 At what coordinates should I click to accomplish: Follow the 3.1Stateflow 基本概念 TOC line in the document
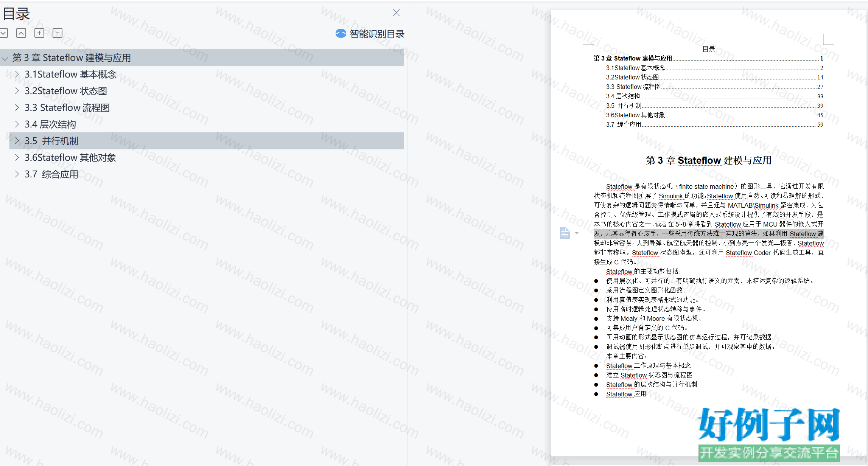tap(714, 68)
